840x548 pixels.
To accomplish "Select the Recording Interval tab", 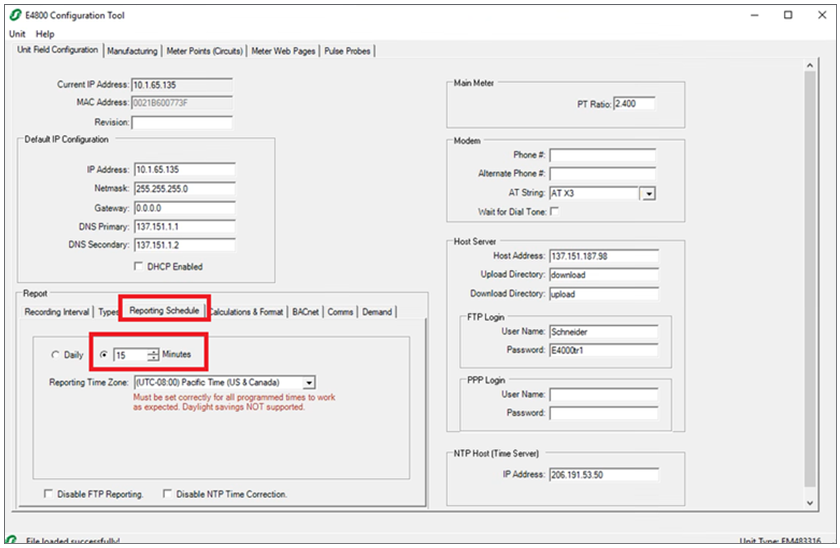I will pyautogui.click(x=57, y=312).
